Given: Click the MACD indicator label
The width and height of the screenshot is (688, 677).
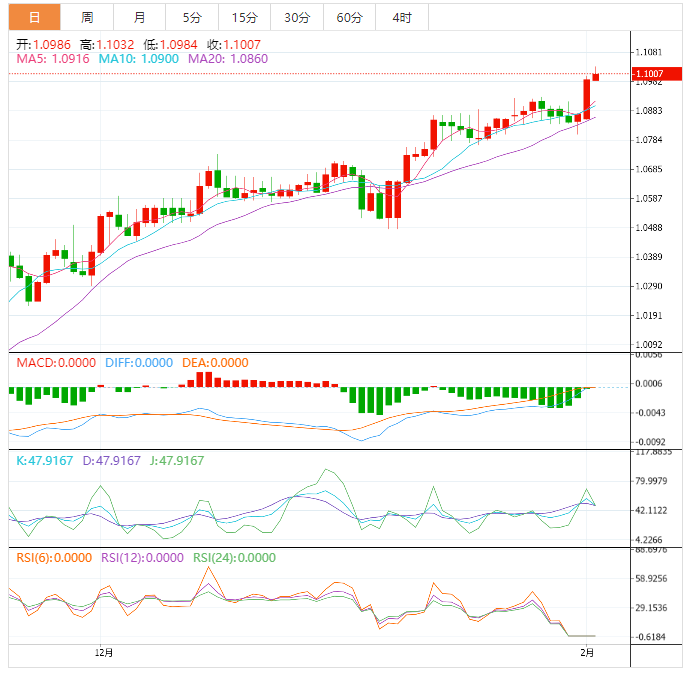Looking at the screenshot, I should click(x=56, y=363).
